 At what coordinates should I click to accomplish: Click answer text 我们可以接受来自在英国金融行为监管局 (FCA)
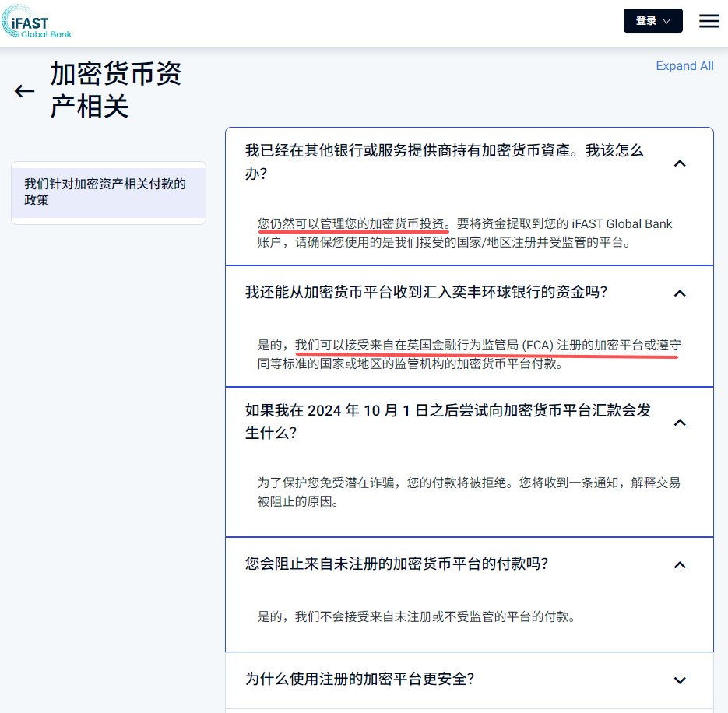[424, 345]
